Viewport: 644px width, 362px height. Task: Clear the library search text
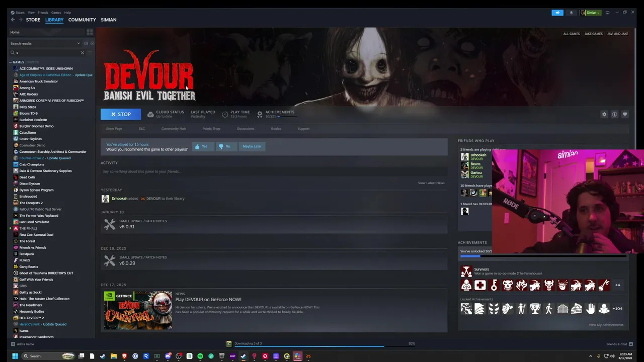click(83, 52)
